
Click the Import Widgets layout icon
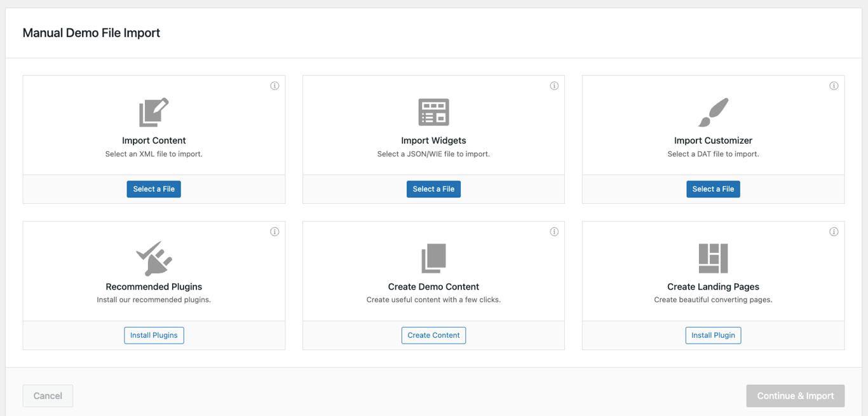pos(433,112)
